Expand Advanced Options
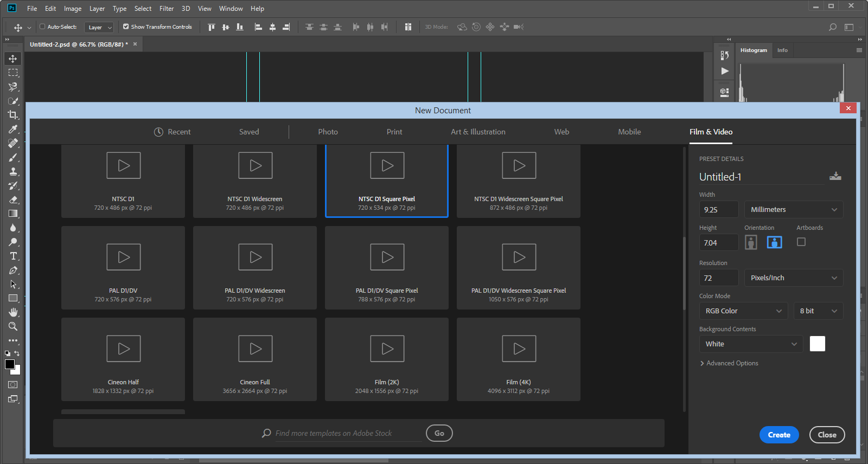This screenshot has height=464, width=868. click(x=729, y=363)
